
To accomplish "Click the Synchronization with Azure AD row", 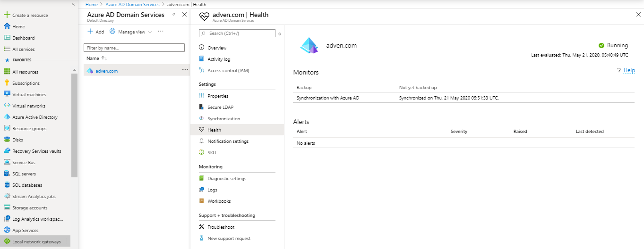I will pos(464,98).
